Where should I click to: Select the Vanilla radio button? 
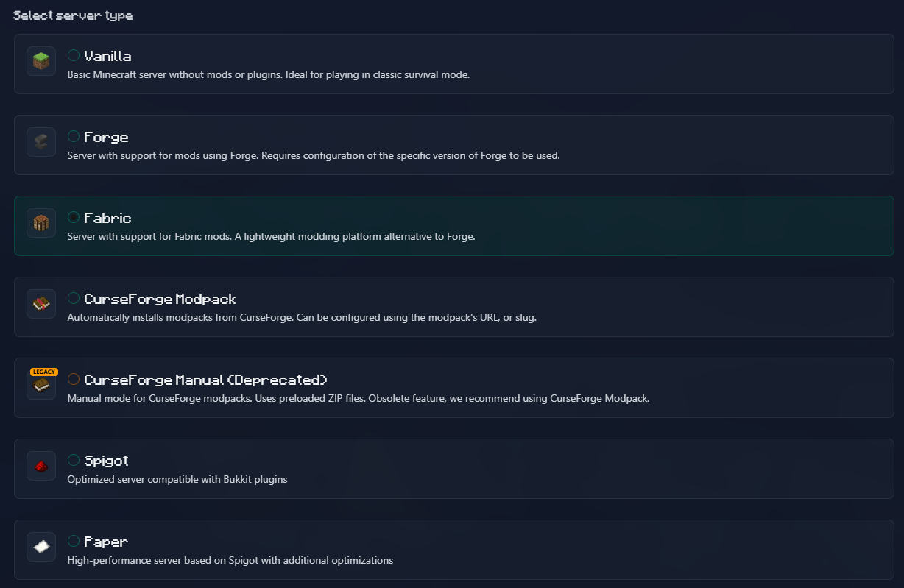[x=74, y=55]
